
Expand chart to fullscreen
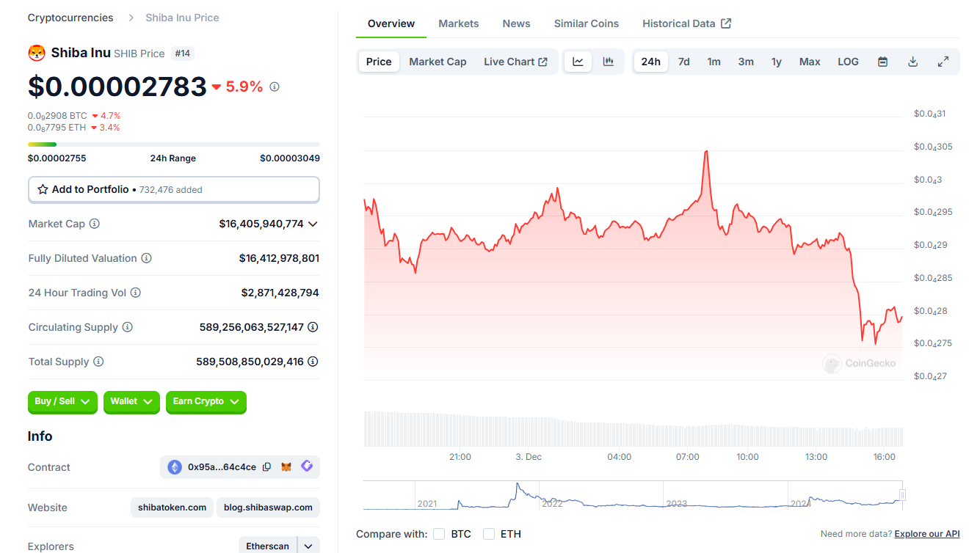pos(943,62)
